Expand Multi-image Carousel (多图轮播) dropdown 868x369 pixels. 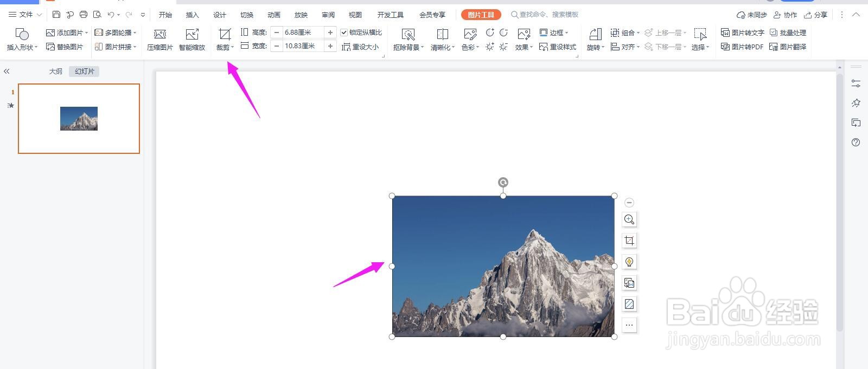click(135, 33)
